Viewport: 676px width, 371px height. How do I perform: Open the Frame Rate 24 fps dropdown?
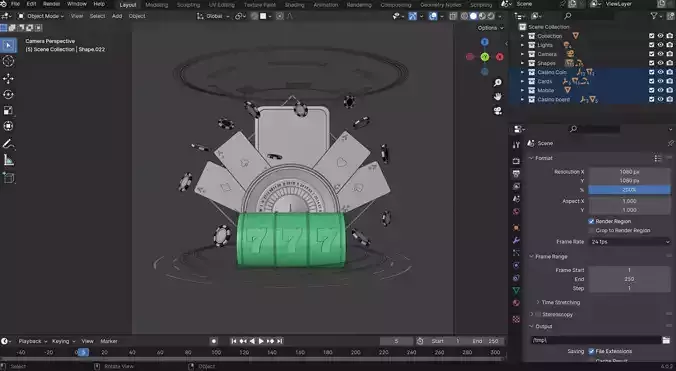click(629, 242)
